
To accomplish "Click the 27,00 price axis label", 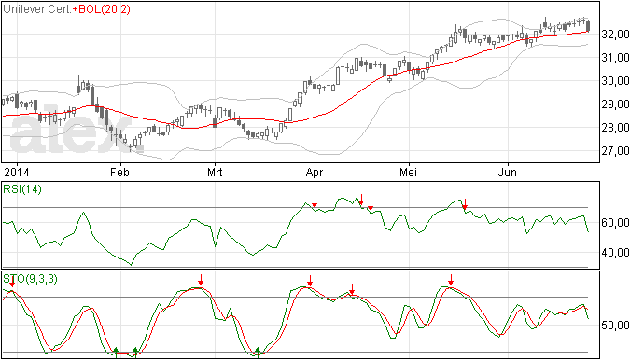I will [x=615, y=151].
